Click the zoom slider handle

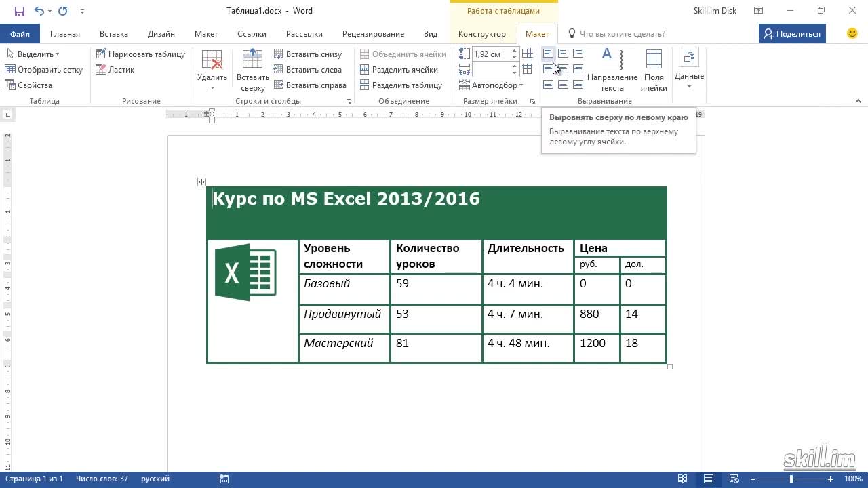(x=791, y=479)
